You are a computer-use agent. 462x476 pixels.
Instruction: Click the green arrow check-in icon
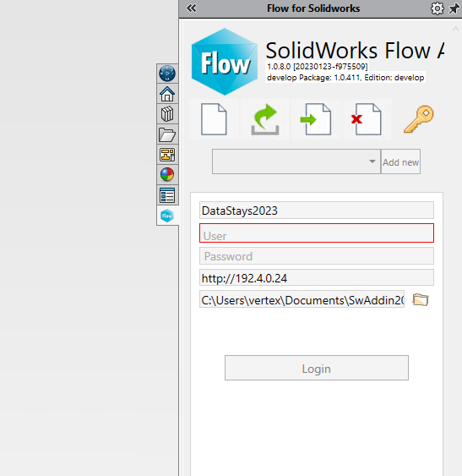(265, 119)
